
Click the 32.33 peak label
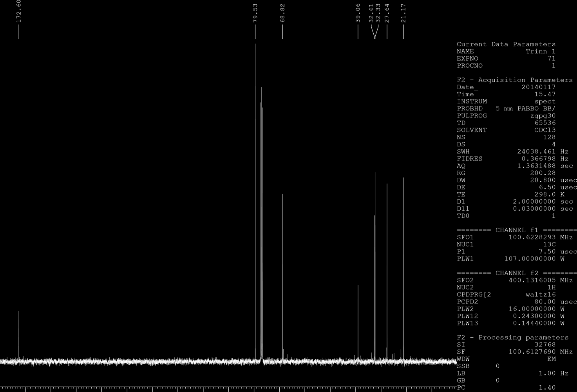[x=378, y=13]
